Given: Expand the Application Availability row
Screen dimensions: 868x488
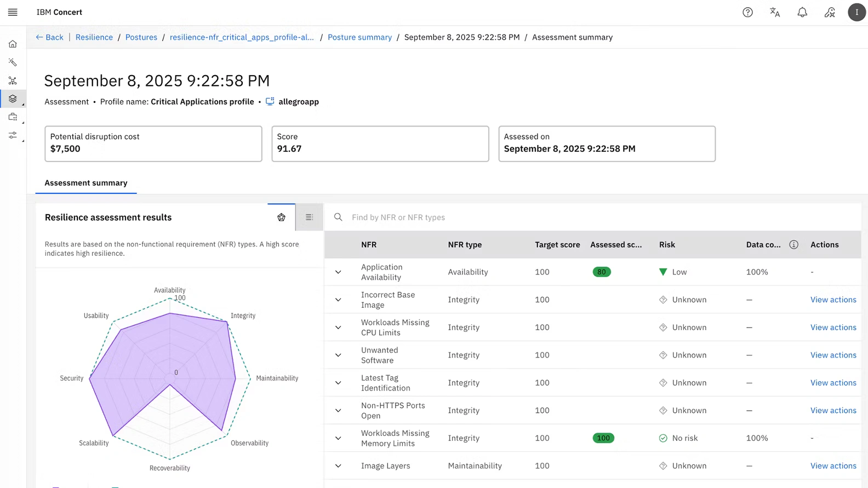Looking at the screenshot, I should [x=338, y=272].
